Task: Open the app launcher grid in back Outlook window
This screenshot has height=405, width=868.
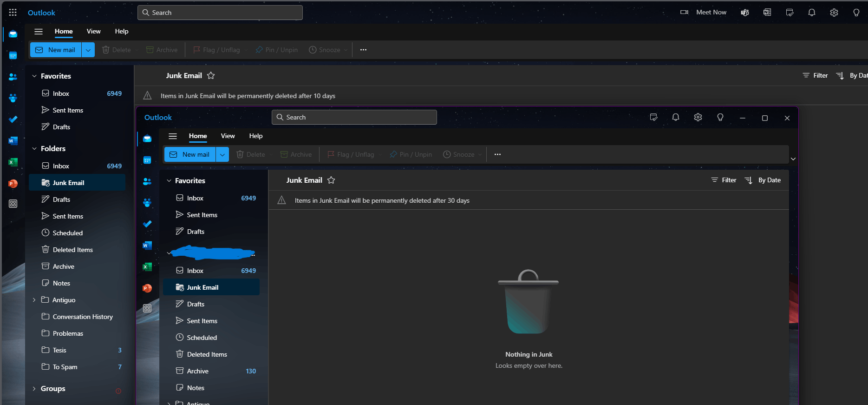Action: pyautogui.click(x=13, y=13)
